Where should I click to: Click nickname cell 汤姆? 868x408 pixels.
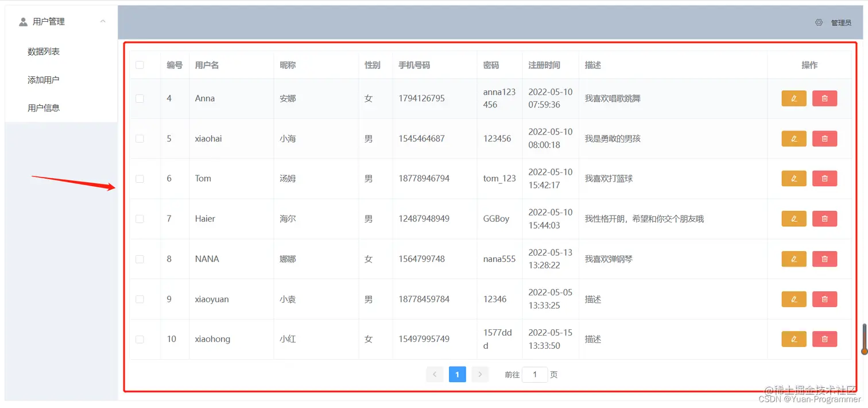288,179
